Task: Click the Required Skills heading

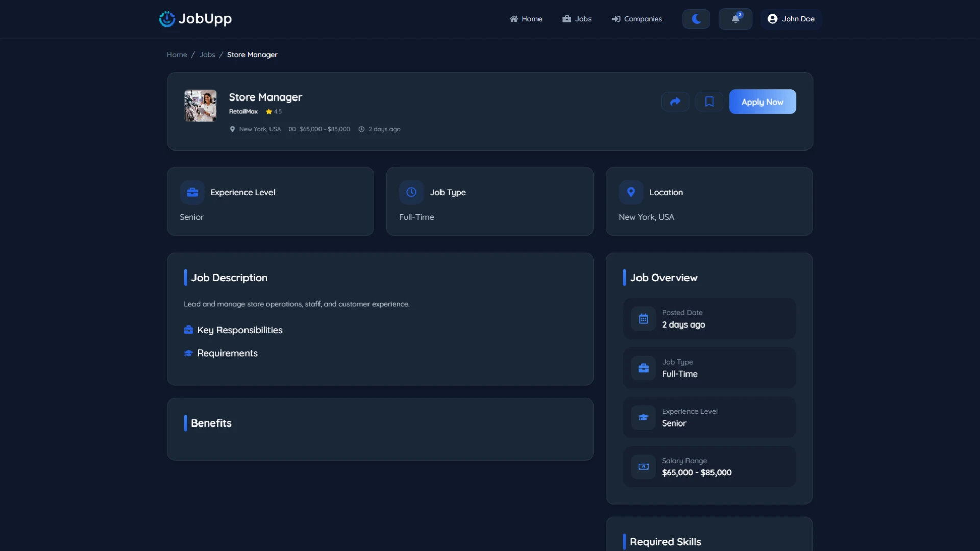Action: (x=666, y=542)
